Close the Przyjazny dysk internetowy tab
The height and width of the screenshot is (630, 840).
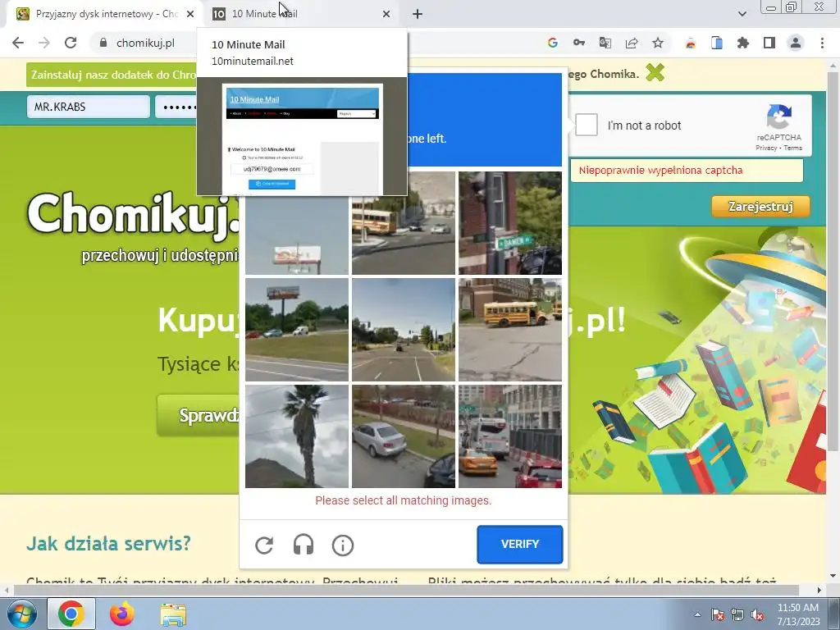190,14
